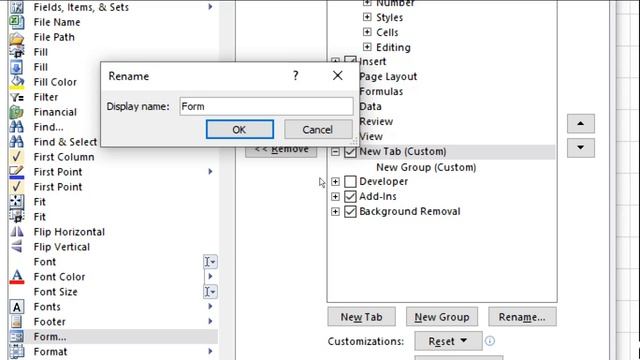Close the Rename dialog with X
640x360 pixels.
tap(338, 75)
